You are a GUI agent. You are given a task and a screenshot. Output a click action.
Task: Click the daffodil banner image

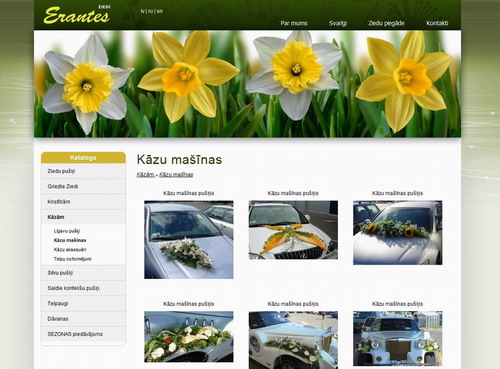click(247, 84)
